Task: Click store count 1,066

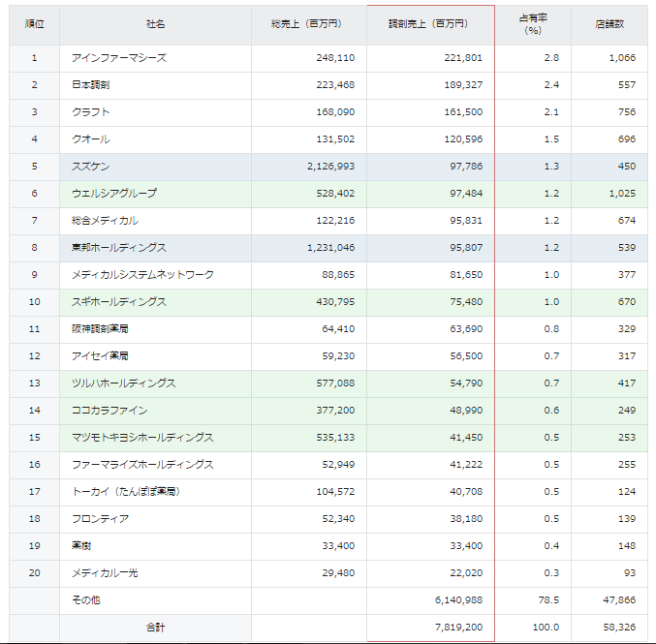Action: coord(622,58)
